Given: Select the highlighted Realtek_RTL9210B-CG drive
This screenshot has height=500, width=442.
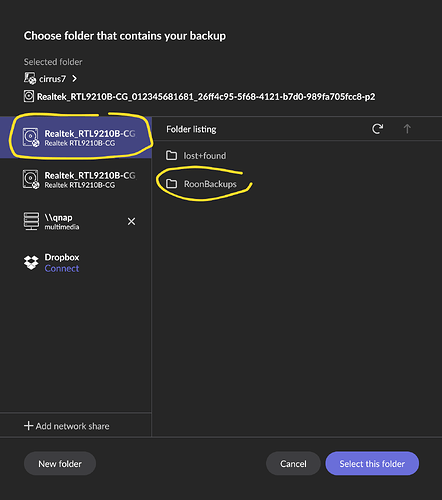Looking at the screenshot, I should (76, 137).
